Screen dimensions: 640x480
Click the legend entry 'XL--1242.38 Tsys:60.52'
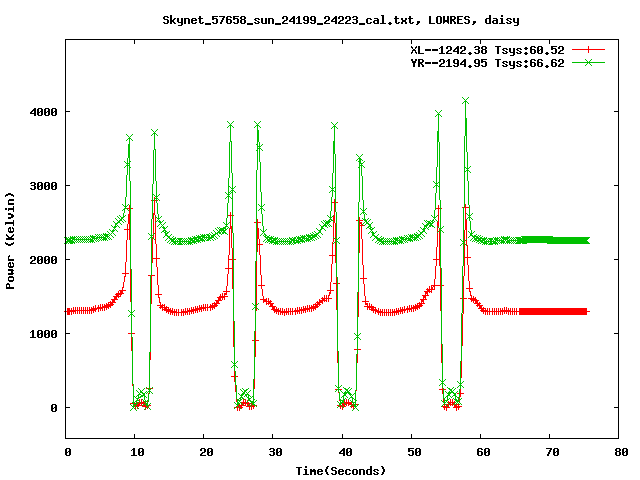click(x=487, y=50)
